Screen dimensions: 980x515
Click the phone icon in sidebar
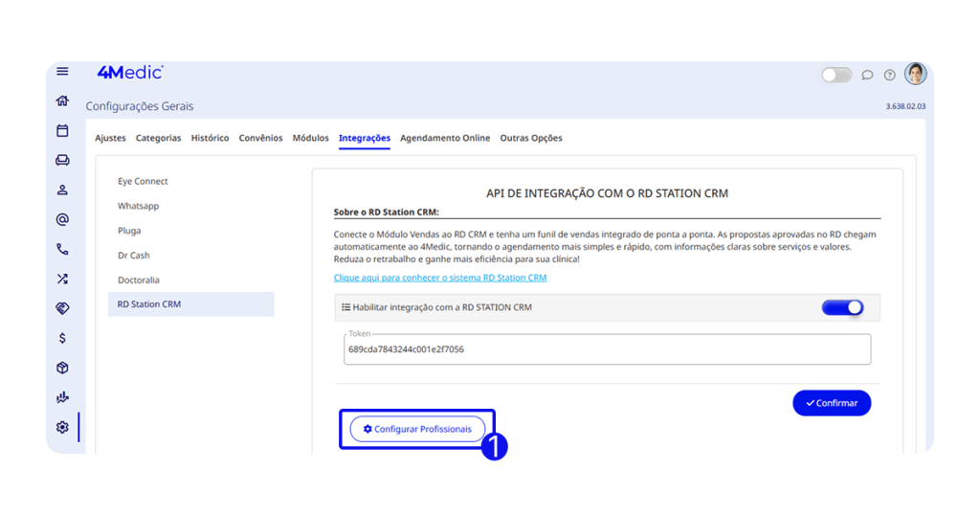62,250
